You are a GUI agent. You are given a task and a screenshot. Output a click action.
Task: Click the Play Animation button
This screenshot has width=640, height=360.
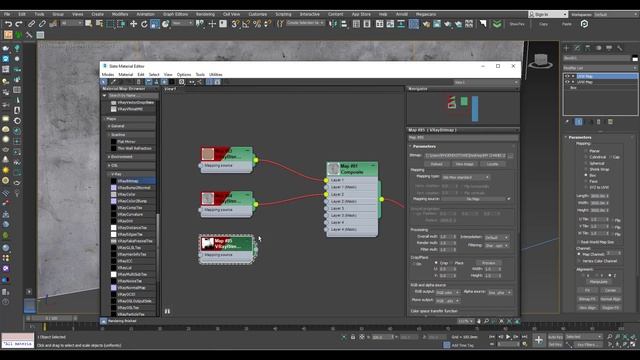coord(508,337)
